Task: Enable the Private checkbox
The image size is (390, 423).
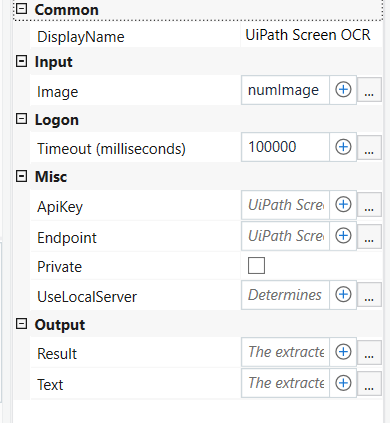Action: click(x=256, y=265)
